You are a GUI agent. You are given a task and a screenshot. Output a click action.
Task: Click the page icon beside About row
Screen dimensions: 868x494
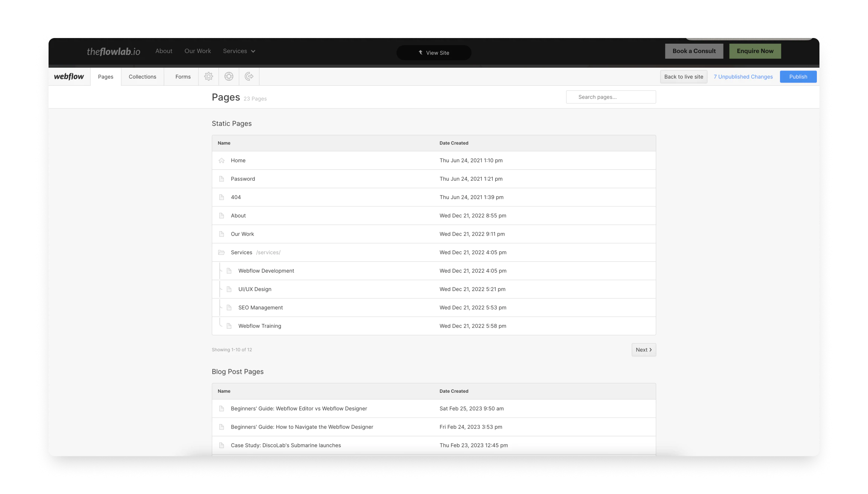point(221,216)
